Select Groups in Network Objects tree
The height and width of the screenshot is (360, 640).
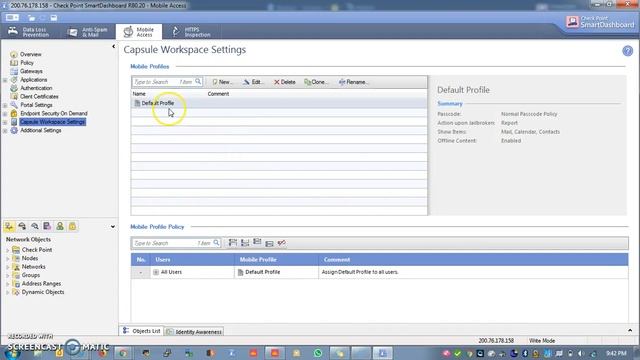point(31,275)
